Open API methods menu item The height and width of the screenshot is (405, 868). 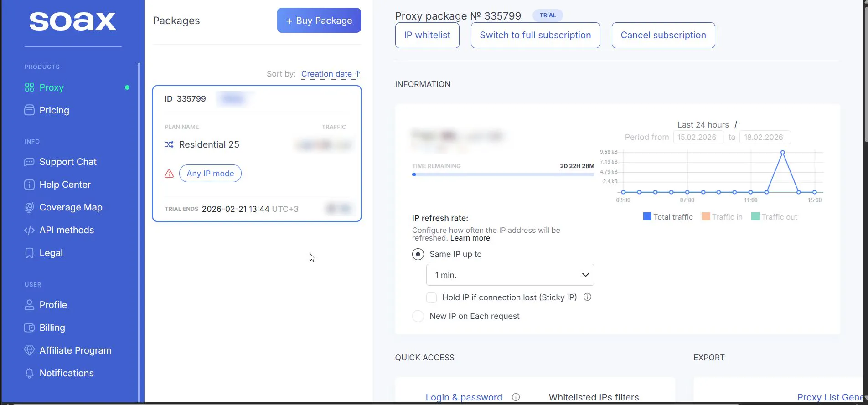(67, 230)
